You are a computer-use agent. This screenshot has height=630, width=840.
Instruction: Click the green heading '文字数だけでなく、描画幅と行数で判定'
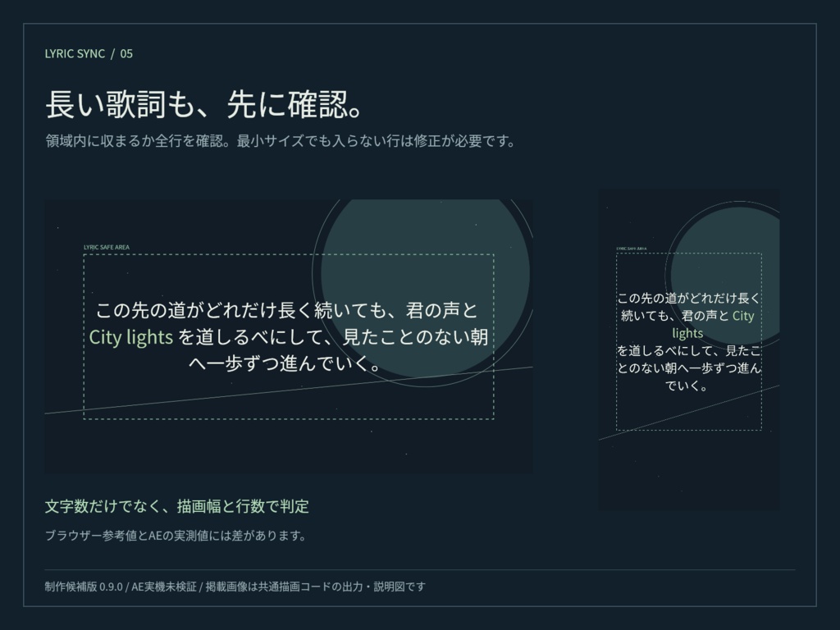click(x=177, y=506)
